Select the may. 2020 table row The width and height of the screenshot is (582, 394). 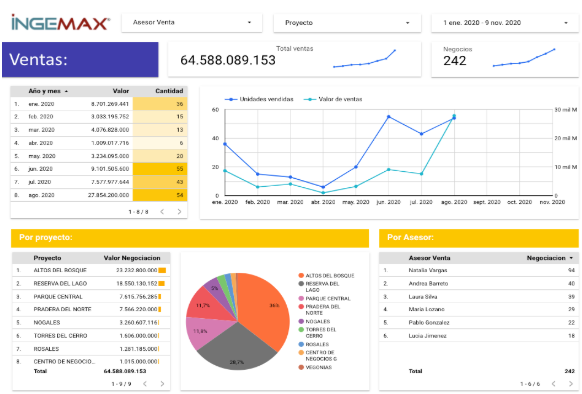(x=99, y=156)
